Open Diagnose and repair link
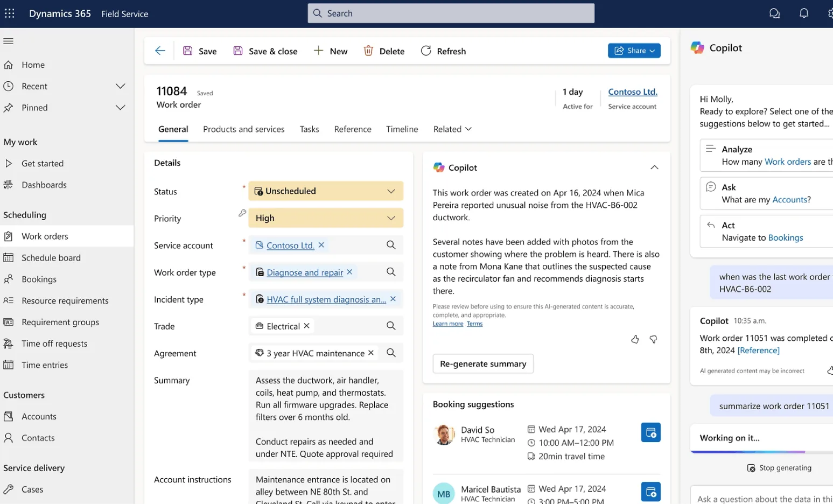 305,272
